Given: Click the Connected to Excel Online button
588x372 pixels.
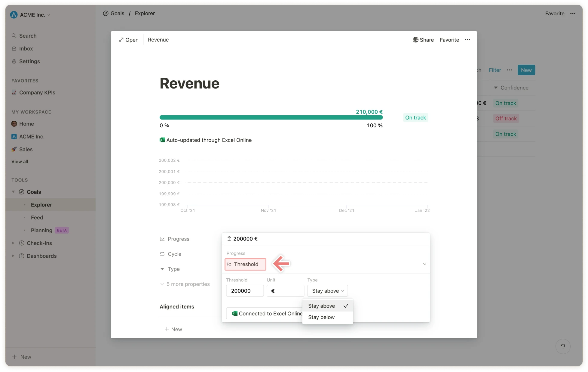Looking at the screenshot, I should click(265, 314).
